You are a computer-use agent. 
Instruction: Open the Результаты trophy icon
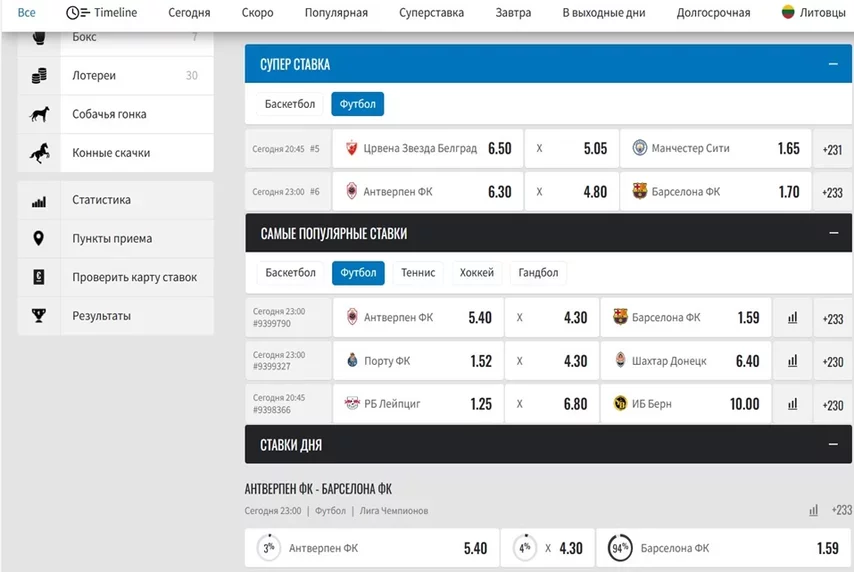coord(39,315)
